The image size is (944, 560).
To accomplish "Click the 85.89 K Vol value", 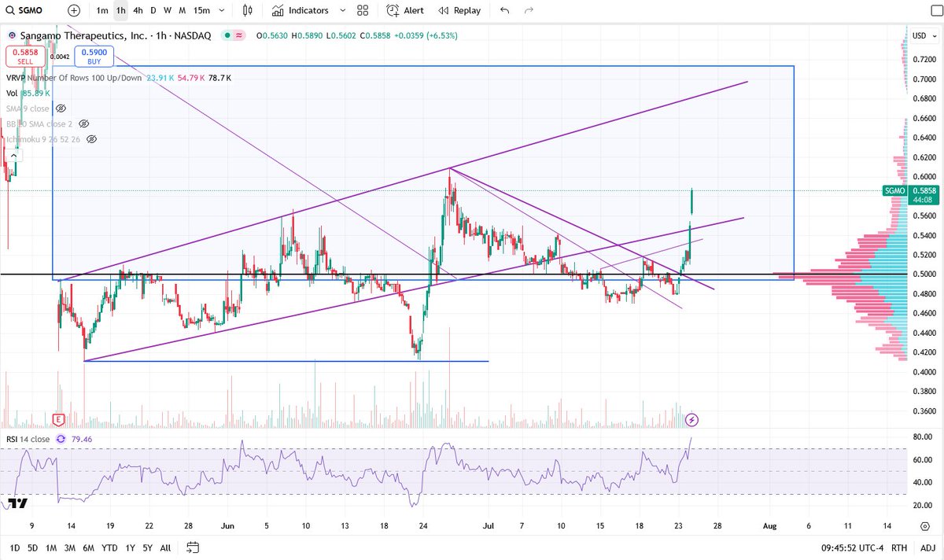I will [x=36, y=93].
